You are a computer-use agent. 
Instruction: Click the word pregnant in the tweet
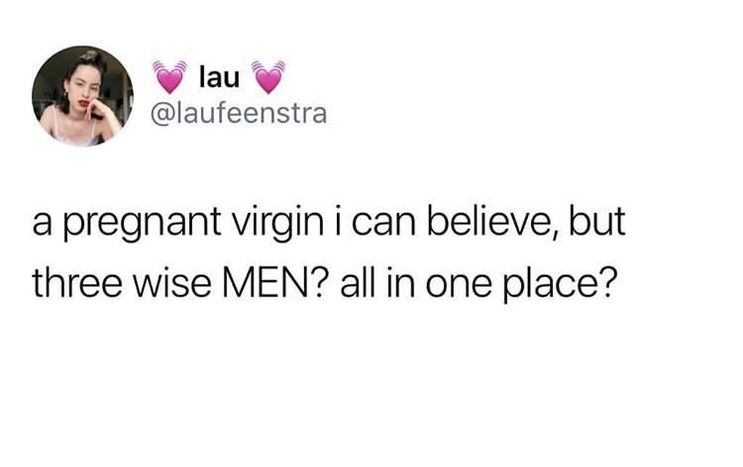(142, 223)
